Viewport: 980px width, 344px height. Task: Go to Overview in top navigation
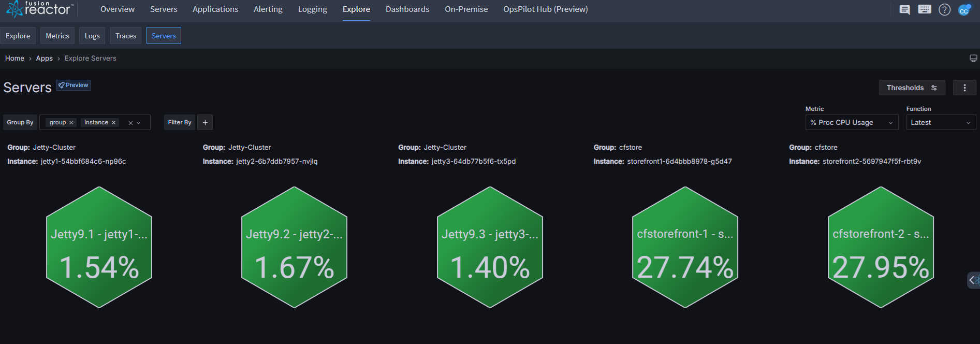click(x=118, y=9)
